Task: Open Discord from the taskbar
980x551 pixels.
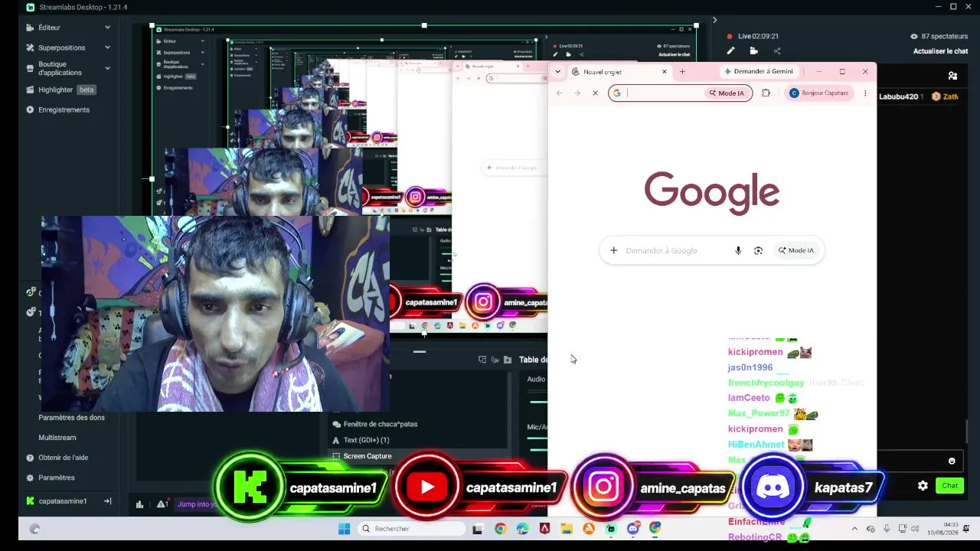Action: point(633,529)
